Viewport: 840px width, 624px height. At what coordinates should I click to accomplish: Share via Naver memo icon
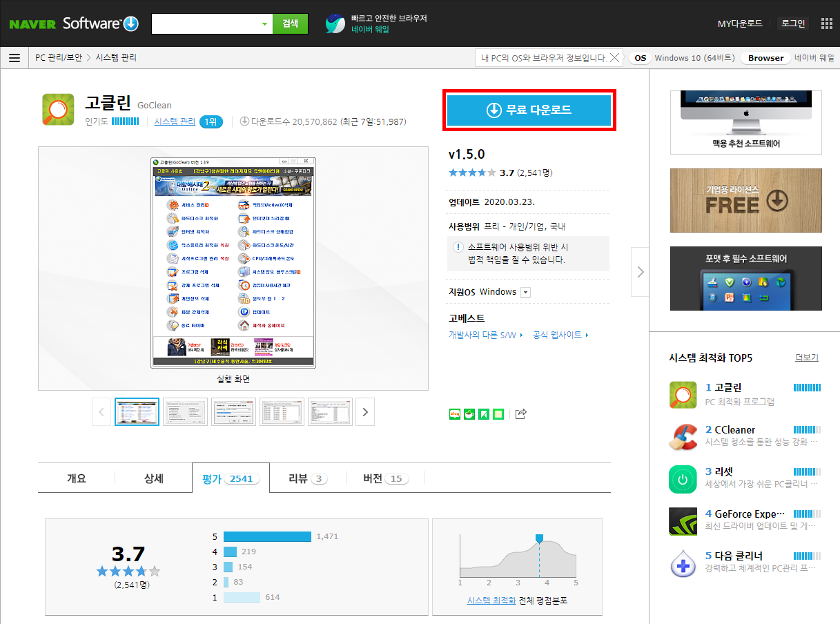[498, 414]
